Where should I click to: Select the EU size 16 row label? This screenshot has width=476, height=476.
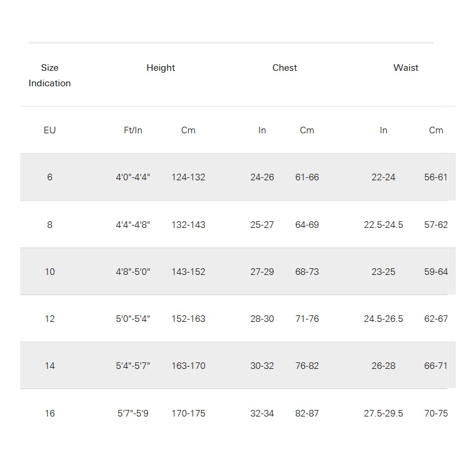point(49,414)
